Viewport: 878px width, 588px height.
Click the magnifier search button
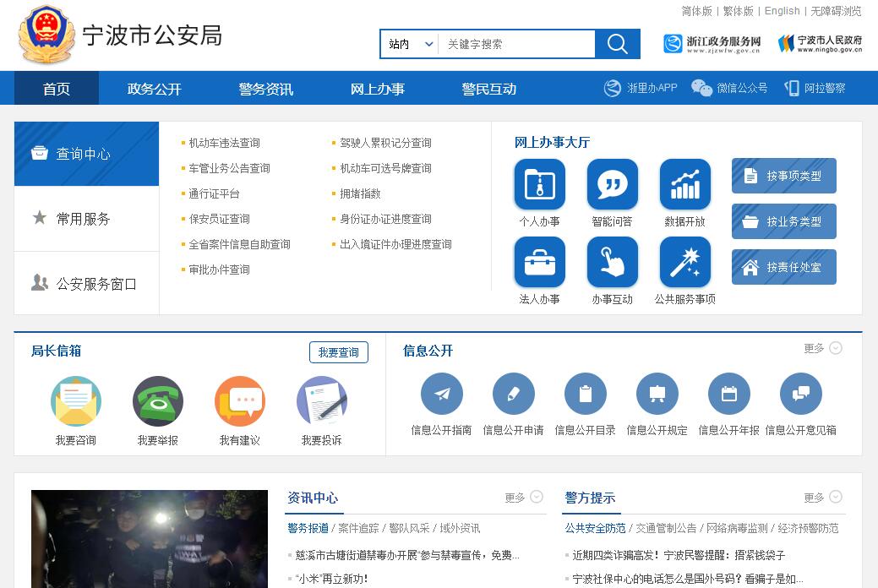coord(617,44)
